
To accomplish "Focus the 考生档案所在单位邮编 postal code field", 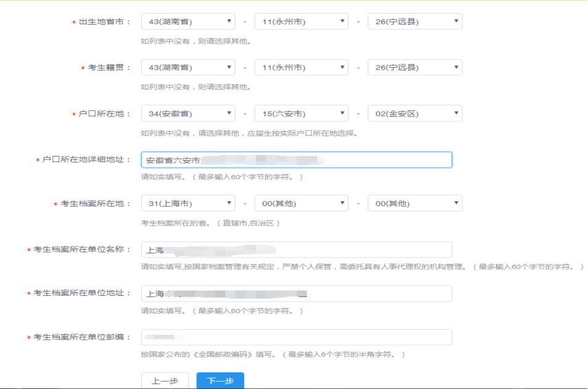I will coord(296,338).
